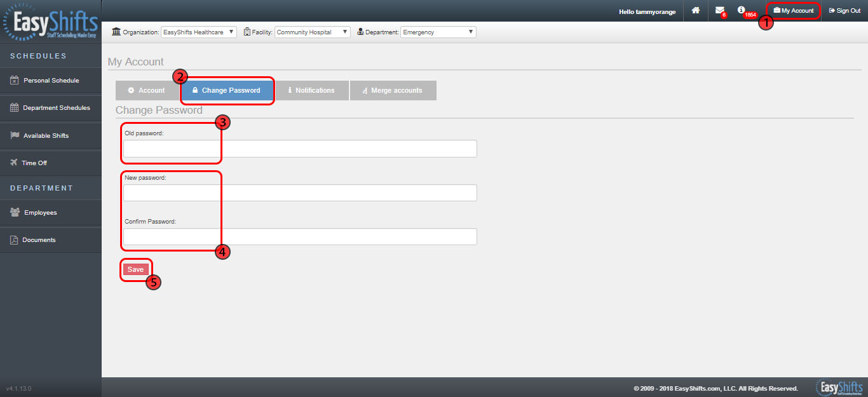Viewport: 868px width, 397px height.
Task: Click the footer EasyShifts logo
Action: [x=839, y=387]
